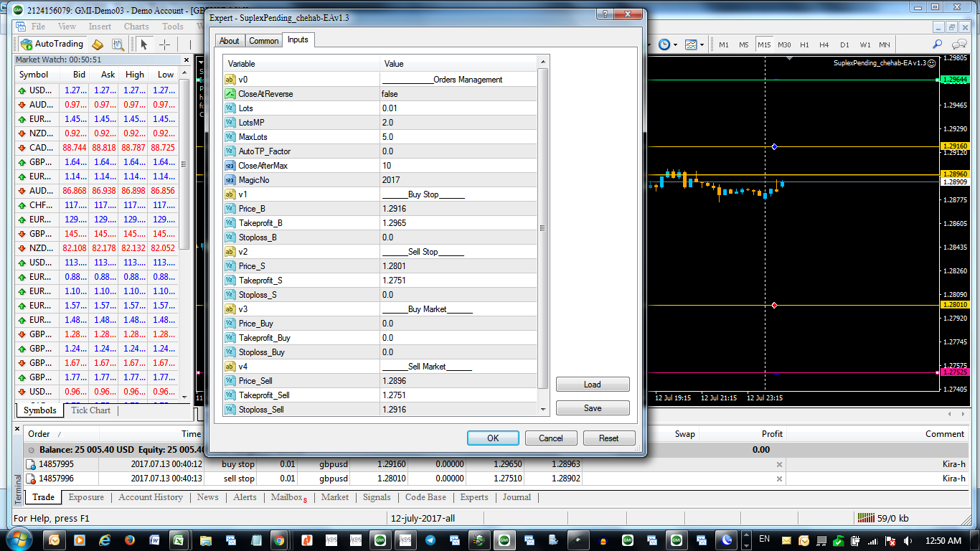Open Google Chrome from taskbar
Screen dimensions: 980x551
(278, 540)
